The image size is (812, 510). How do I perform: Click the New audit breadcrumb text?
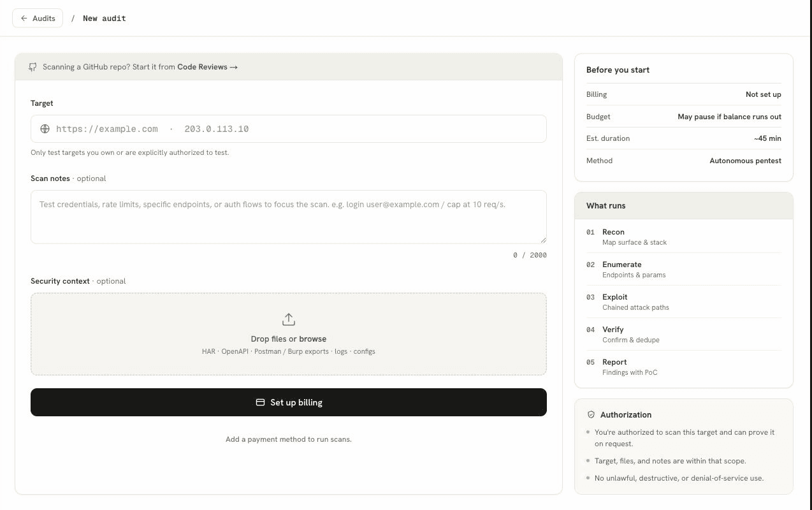(x=105, y=18)
